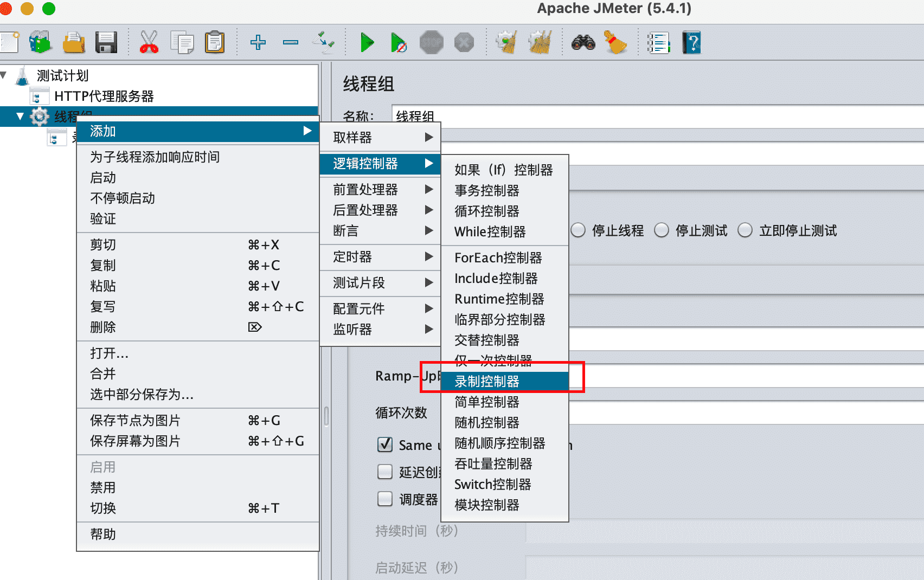
Task: Choose 保存节点为图片 from context menu
Action: pyautogui.click(x=198, y=420)
